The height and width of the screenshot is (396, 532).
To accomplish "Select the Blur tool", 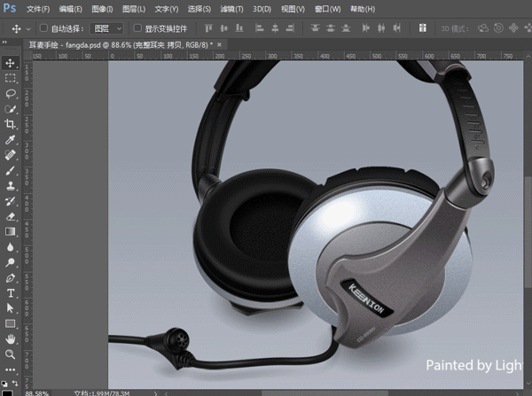I will (x=10, y=247).
